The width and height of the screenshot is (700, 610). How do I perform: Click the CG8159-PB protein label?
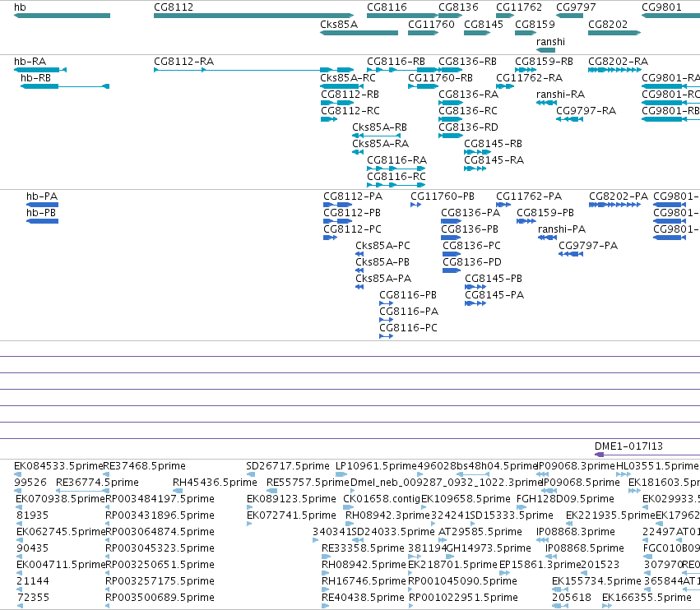coord(545,213)
